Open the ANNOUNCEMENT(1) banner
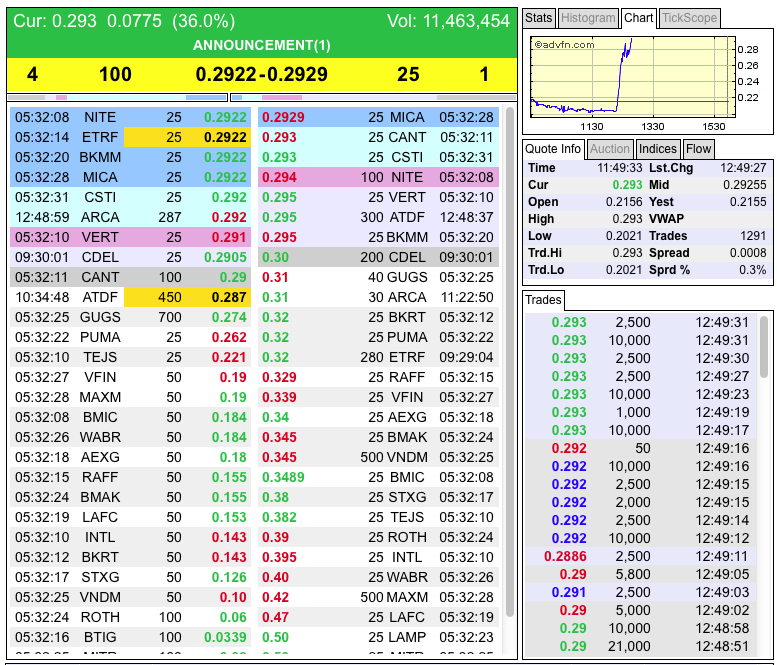 pos(261,45)
